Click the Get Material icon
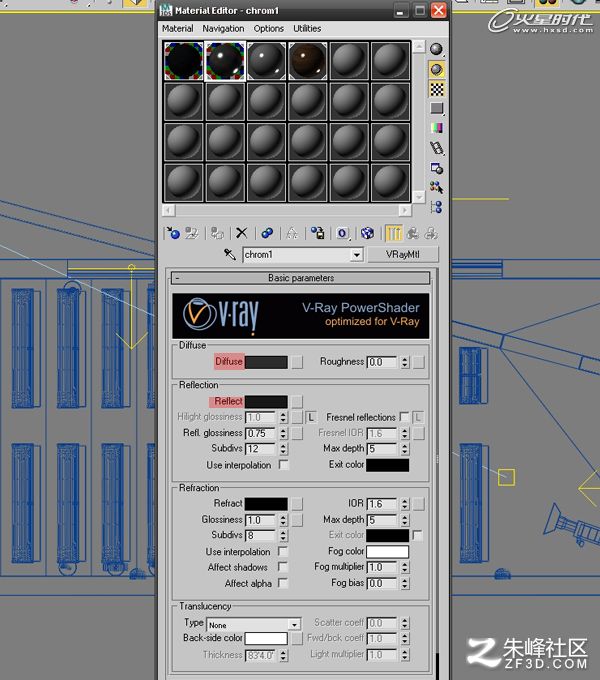The image size is (600, 680). (173, 233)
